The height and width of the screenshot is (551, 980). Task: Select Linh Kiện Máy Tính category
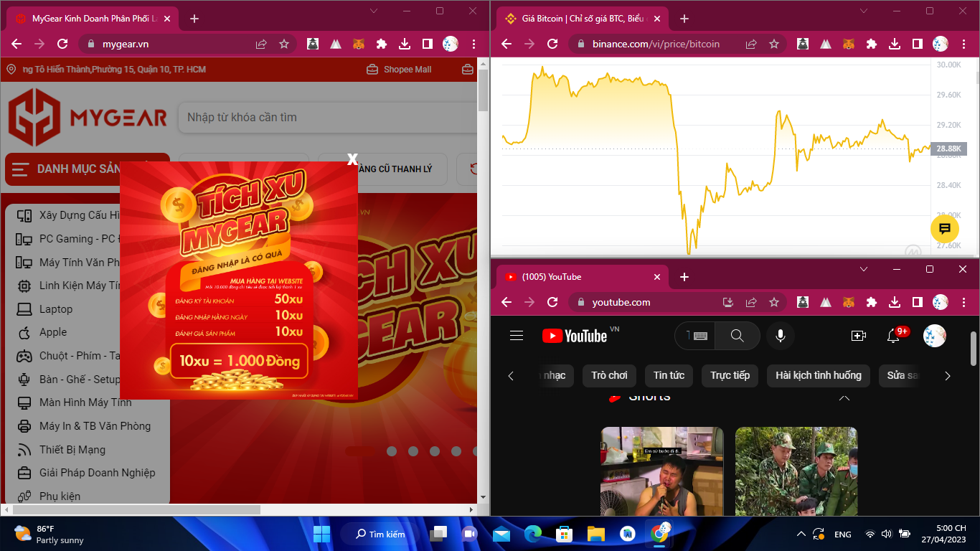coord(79,286)
